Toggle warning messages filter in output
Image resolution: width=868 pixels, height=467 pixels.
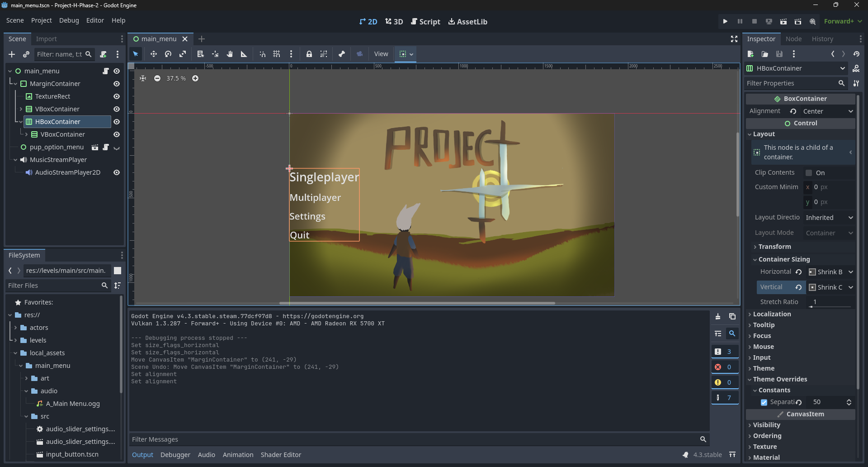tap(725, 382)
